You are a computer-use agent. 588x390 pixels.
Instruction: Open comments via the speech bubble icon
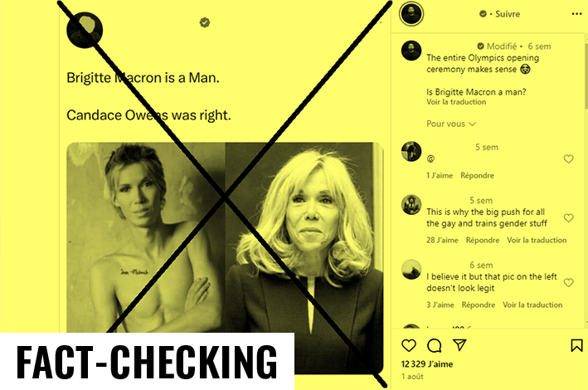pyautogui.click(x=435, y=345)
